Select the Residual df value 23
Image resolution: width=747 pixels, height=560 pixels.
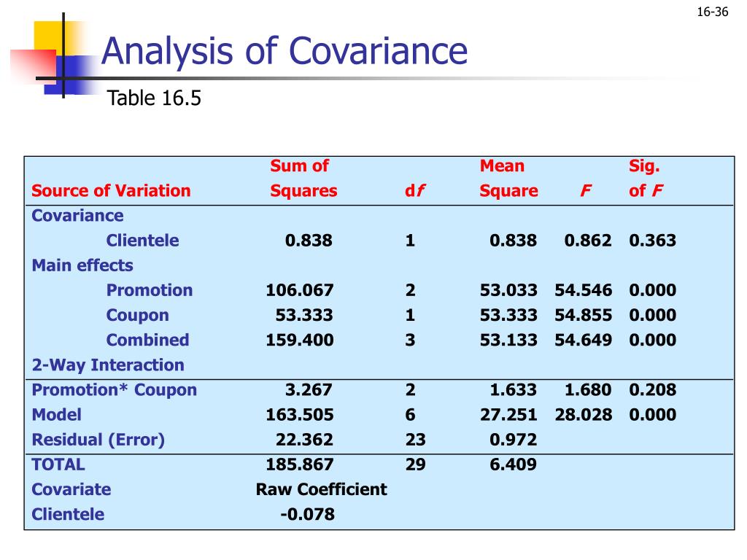415,440
